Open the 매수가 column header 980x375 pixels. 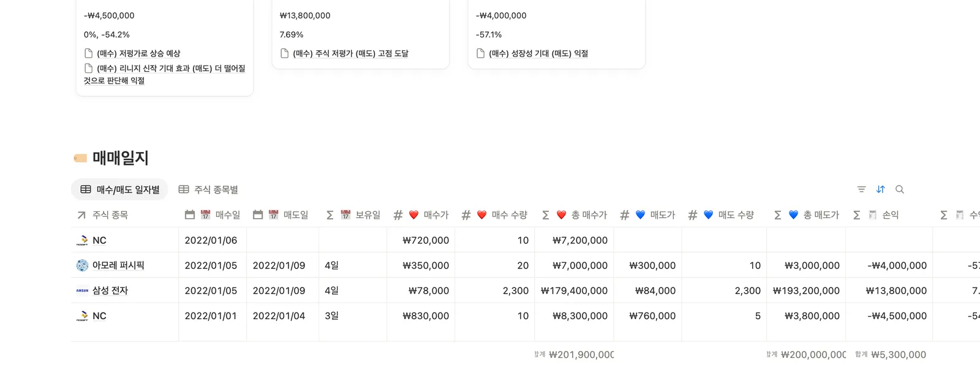421,215
